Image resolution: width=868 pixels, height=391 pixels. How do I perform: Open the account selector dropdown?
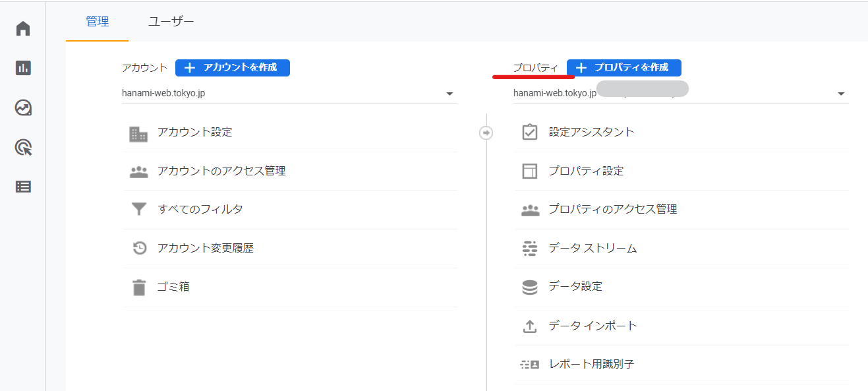click(449, 94)
